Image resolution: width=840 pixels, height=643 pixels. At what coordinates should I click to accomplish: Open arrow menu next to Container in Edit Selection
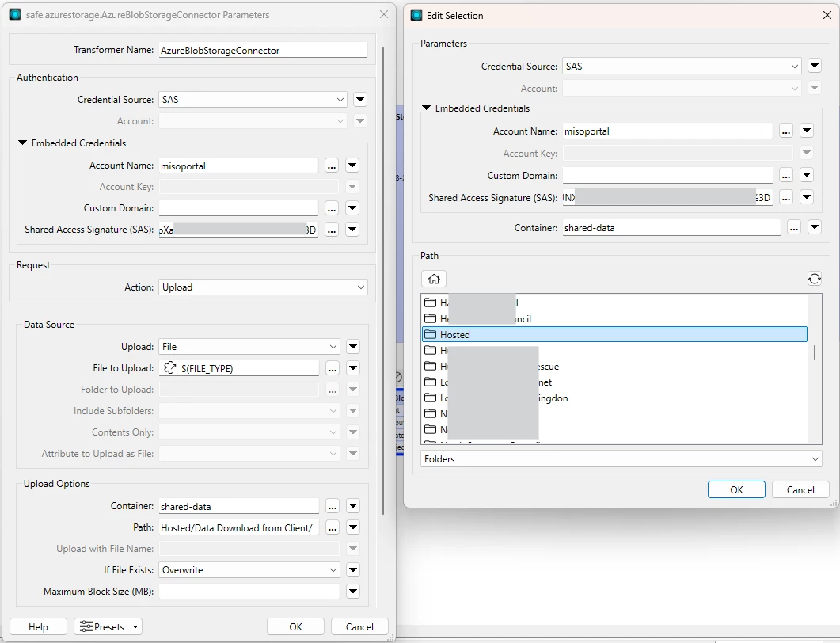[x=815, y=227]
